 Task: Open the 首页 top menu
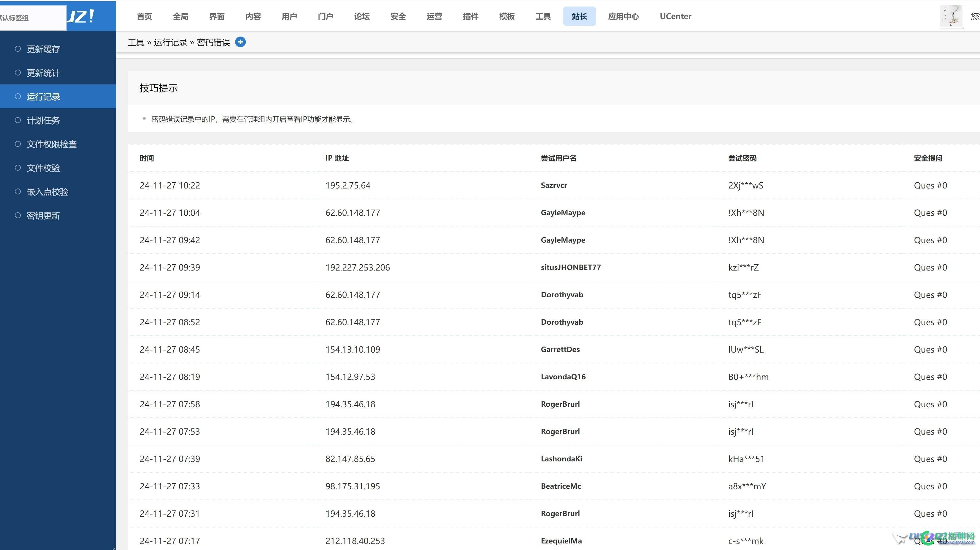pos(144,16)
